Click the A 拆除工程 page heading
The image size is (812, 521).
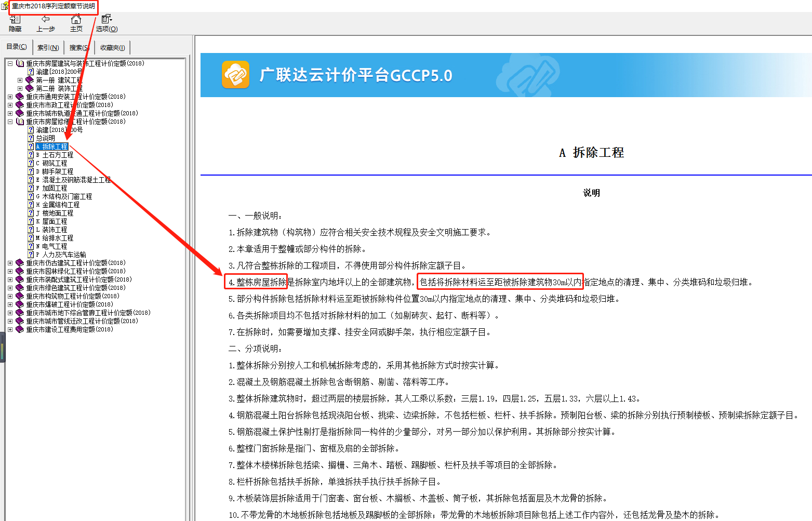[x=591, y=153]
